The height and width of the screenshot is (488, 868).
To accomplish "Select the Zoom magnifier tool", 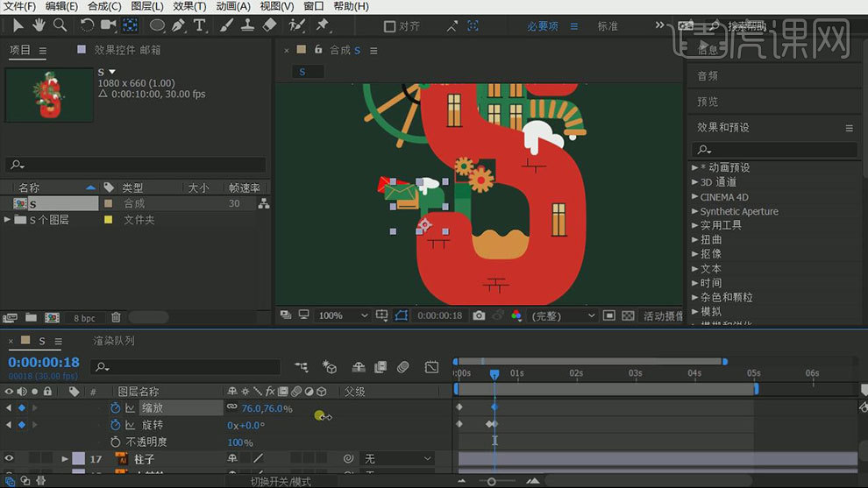I will point(60,25).
